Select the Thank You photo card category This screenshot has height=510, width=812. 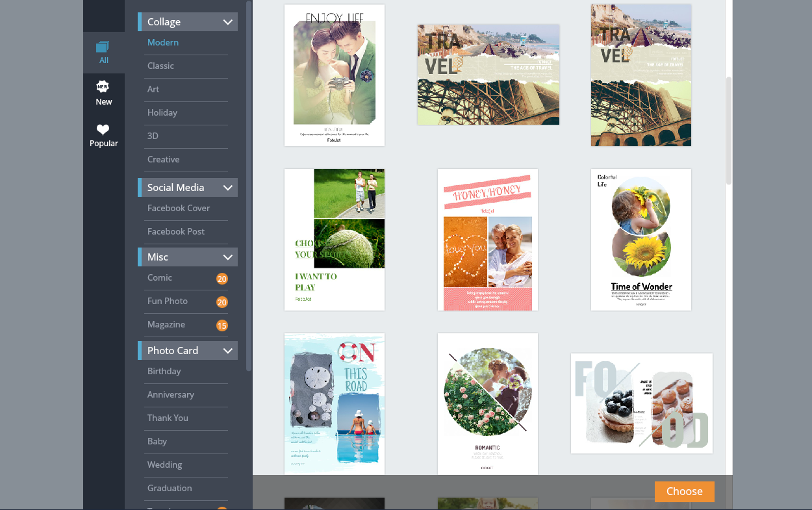[168, 418]
